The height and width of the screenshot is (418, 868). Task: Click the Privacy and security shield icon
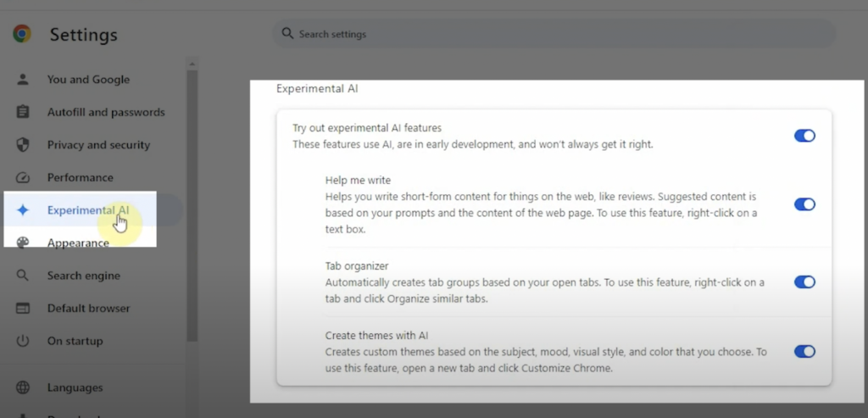tap(23, 145)
